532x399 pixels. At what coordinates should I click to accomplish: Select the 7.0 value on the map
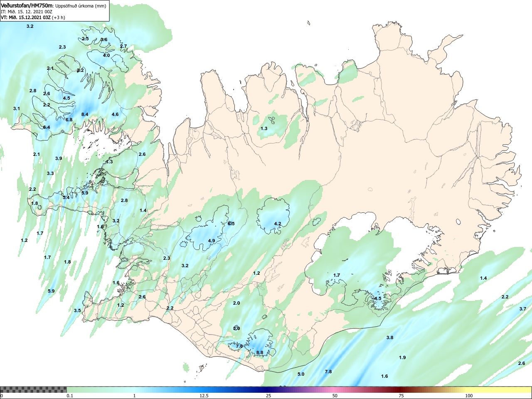coord(239,346)
